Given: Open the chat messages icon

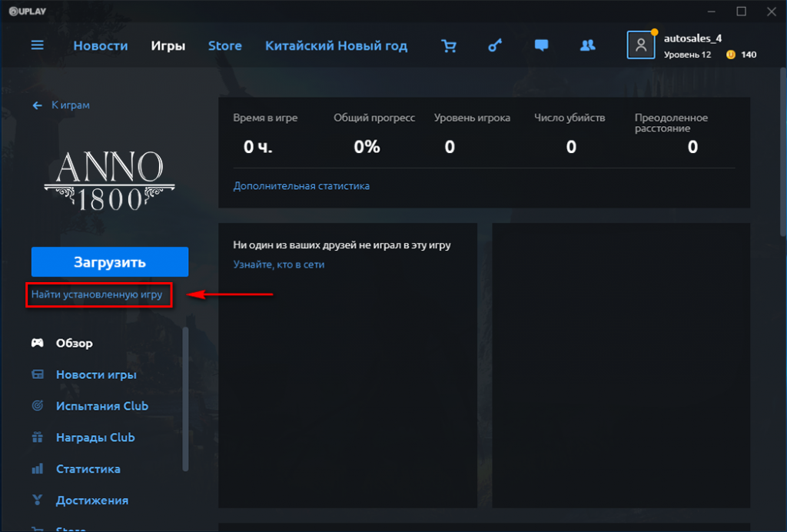Looking at the screenshot, I should pos(541,45).
